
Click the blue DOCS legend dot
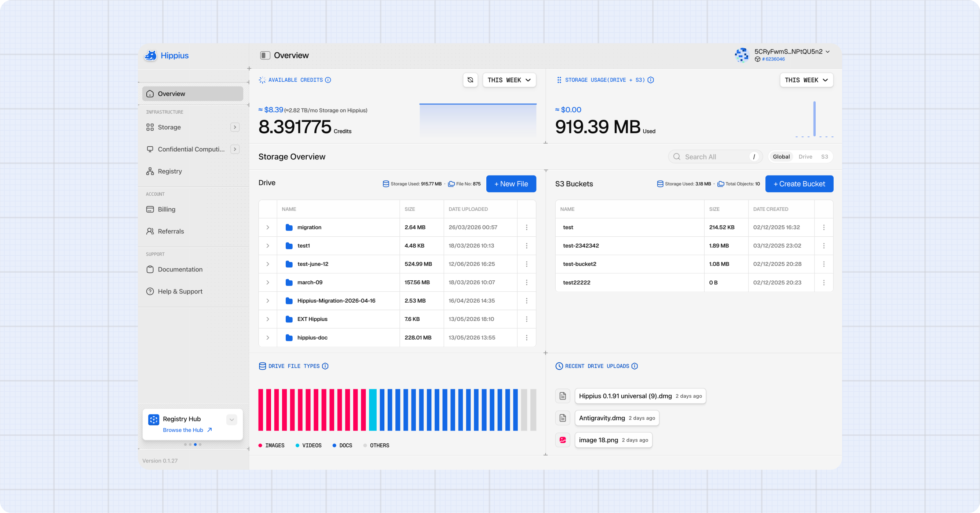[x=334, y=445]
